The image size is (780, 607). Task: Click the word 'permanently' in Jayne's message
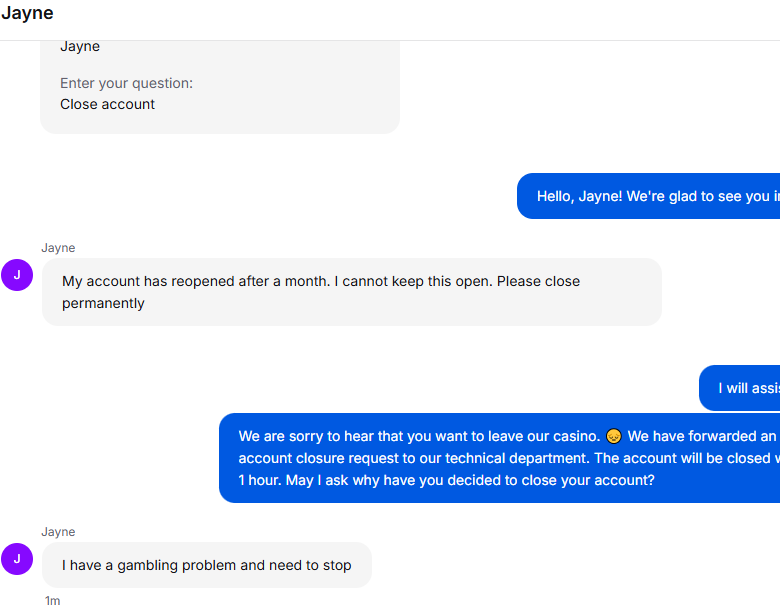point(103,304)
